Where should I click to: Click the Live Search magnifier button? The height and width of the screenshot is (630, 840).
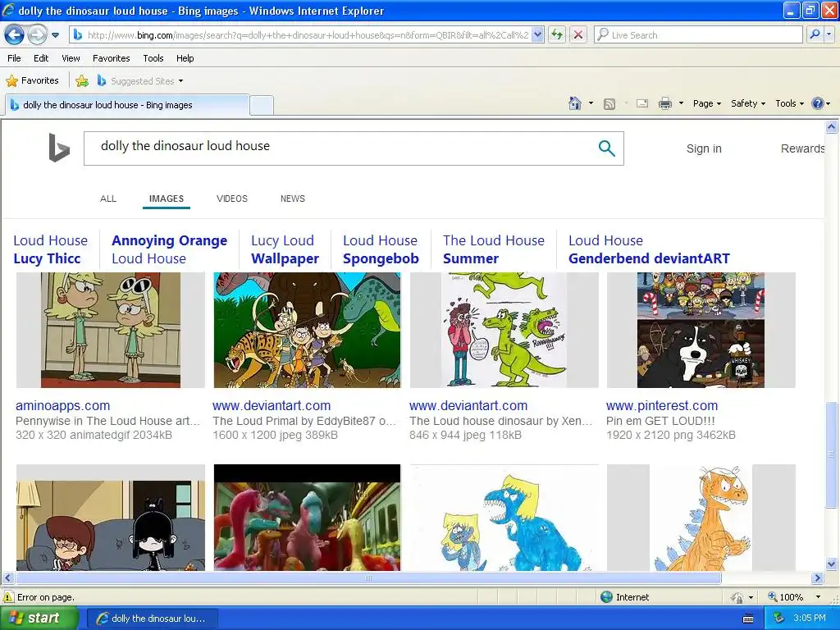point(815,34)
